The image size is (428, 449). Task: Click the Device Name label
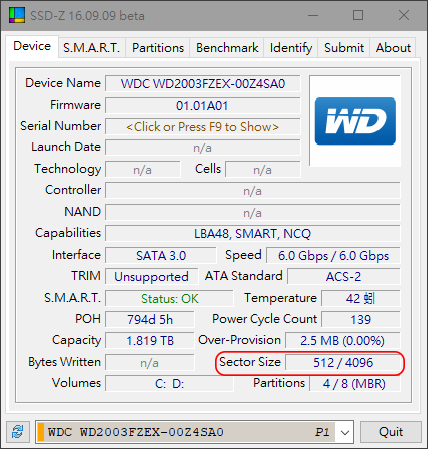pos(63,83)
